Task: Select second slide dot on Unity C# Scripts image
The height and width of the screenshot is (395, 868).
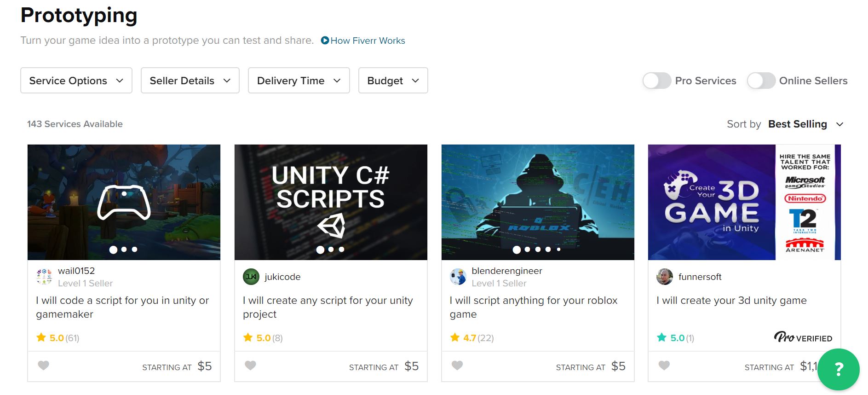Action: (331, 250)
